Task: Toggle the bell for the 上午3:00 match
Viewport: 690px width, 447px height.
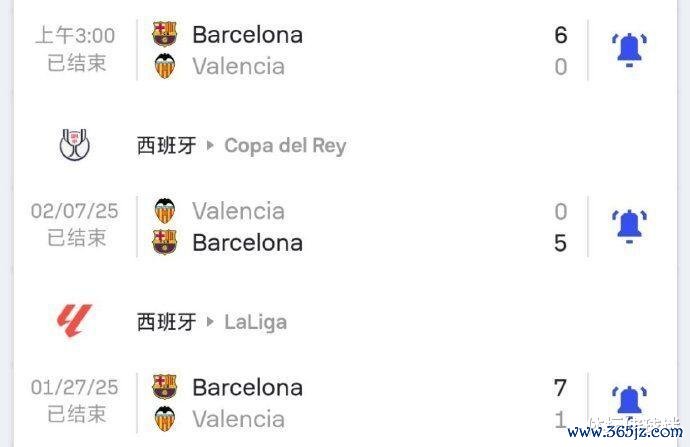Action: (629, 49)
